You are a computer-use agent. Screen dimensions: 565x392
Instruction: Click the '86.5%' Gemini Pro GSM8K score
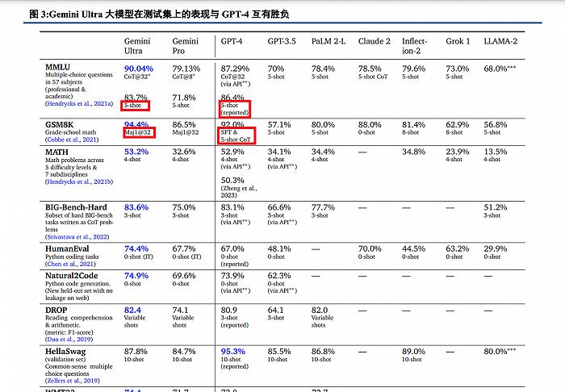(x=184, y=124)
